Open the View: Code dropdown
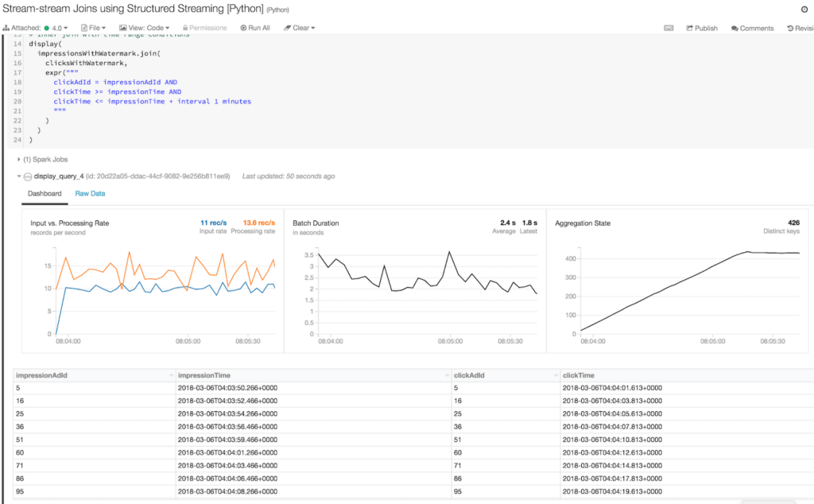 click(144, 28)
